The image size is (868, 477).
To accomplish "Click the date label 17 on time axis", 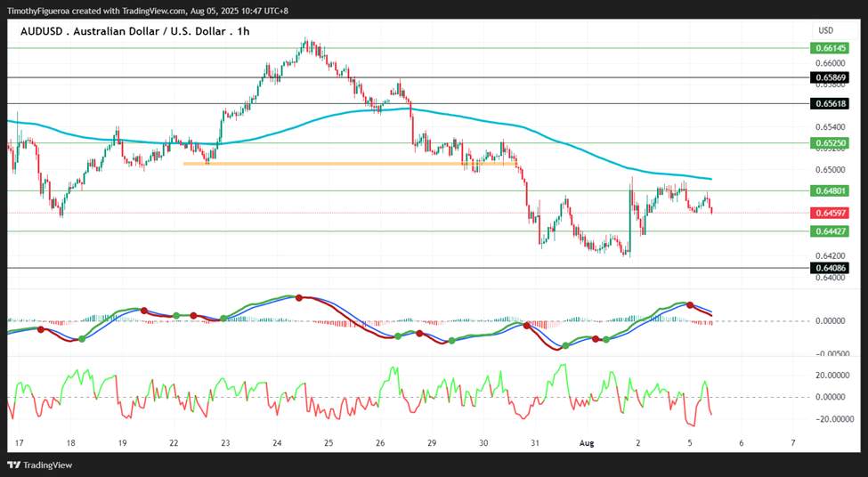I will tap(20, 442).
